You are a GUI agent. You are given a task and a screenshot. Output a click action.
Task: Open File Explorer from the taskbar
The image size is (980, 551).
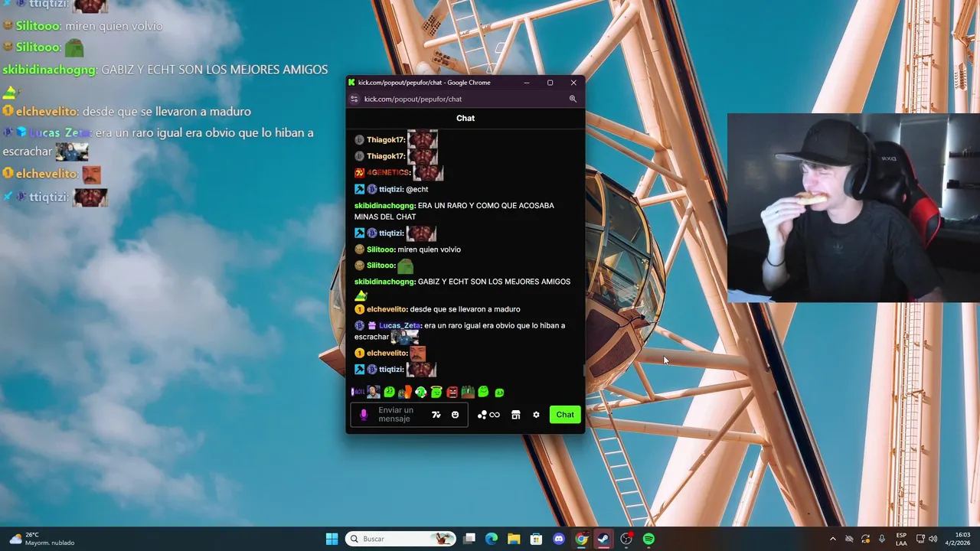coord(514,539)
